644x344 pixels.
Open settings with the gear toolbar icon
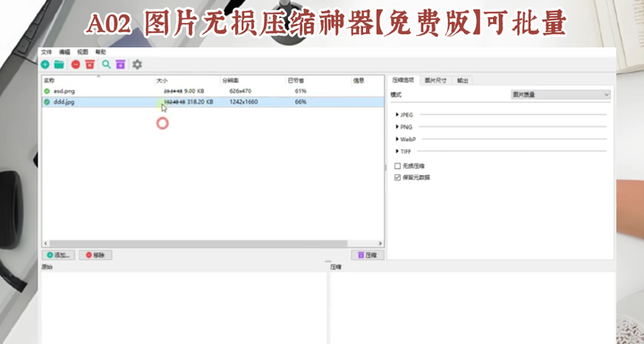coord(137,64)
